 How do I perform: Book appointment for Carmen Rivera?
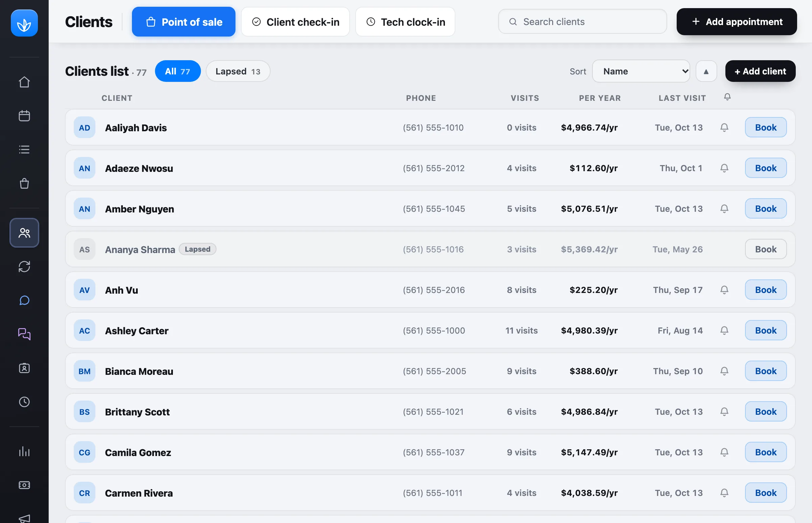pyautogui.click(x=765, y=493)
